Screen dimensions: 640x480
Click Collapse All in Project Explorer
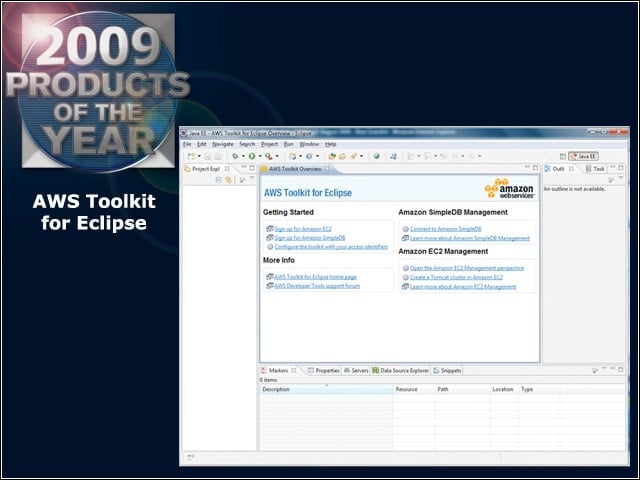219,180
